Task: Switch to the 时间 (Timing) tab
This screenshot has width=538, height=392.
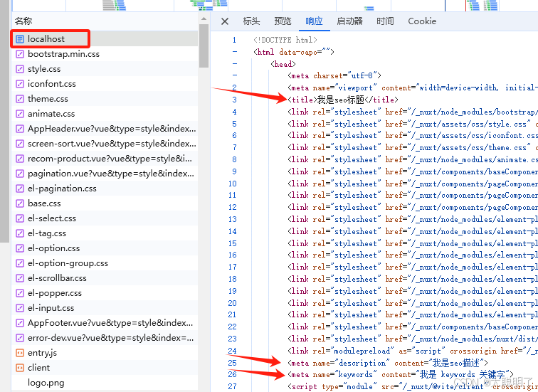Action: point(385,21)
